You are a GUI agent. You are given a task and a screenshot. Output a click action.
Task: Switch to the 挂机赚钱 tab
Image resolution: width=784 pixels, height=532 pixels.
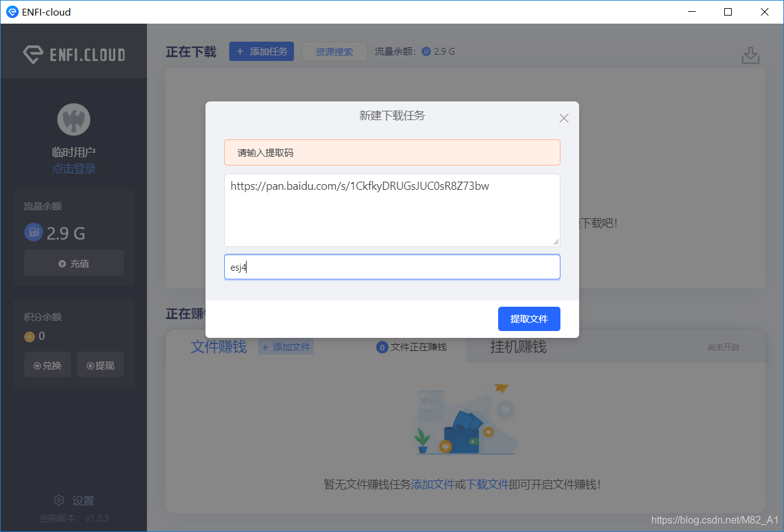[518, 347]
